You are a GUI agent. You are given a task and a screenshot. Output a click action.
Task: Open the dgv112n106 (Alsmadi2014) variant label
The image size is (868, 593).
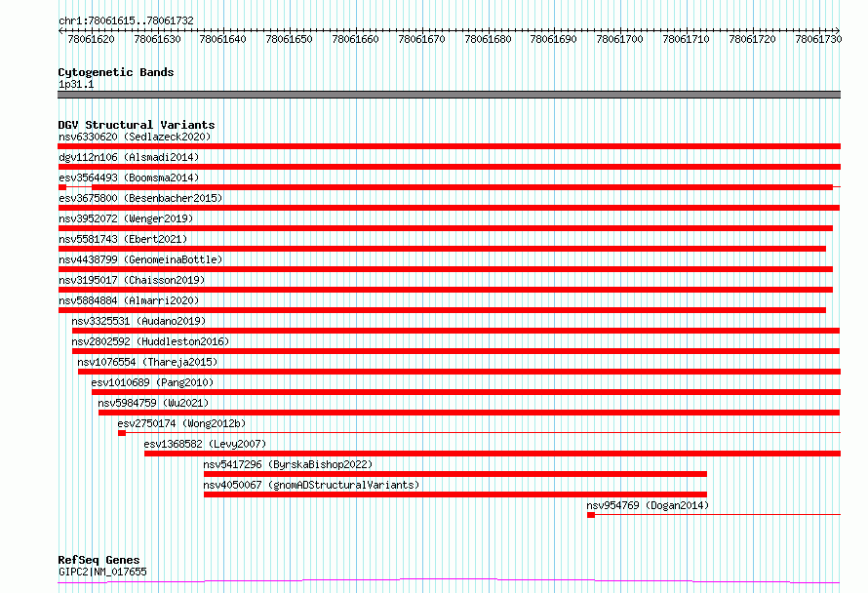129,157
